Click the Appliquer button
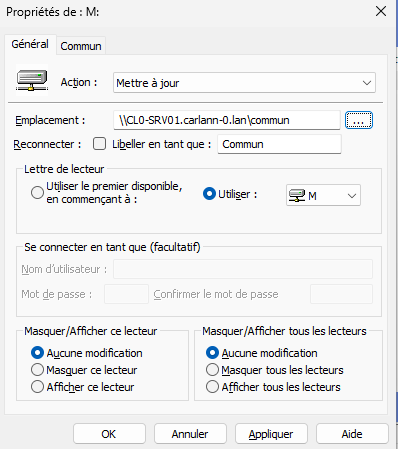This screenshot has width=398, height=449. pyautogui.click(x=271, y=434)
